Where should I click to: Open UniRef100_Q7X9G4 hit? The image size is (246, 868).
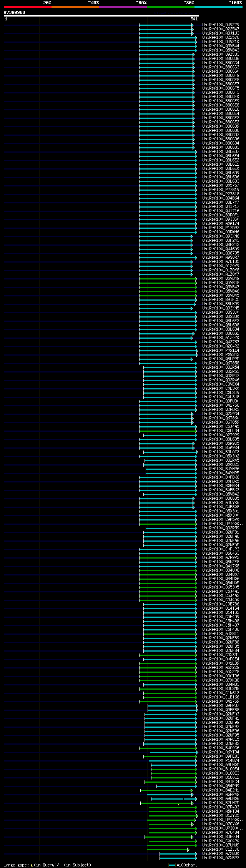221,414
